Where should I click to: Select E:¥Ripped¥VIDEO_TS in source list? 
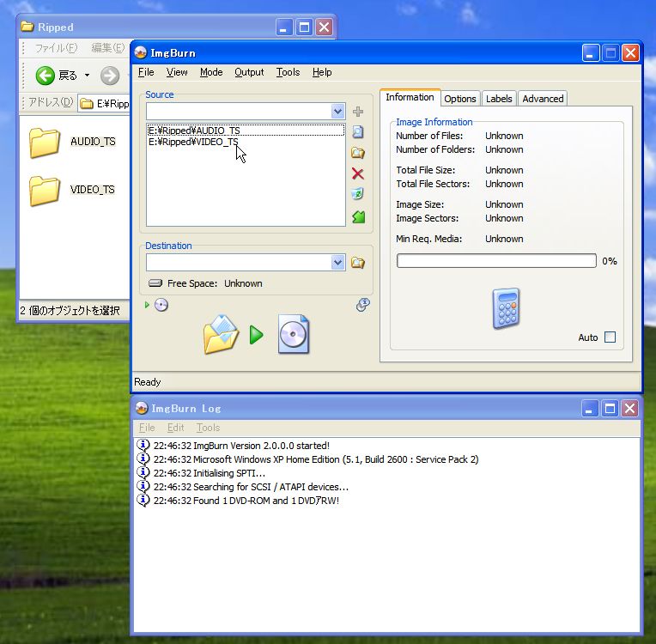tap(246, 142)
